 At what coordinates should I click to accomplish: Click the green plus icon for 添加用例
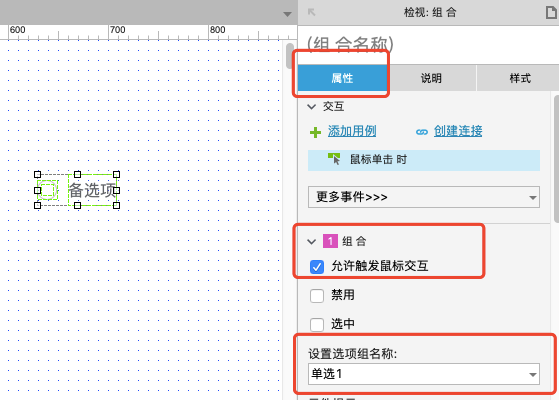(x=315, y=133)
